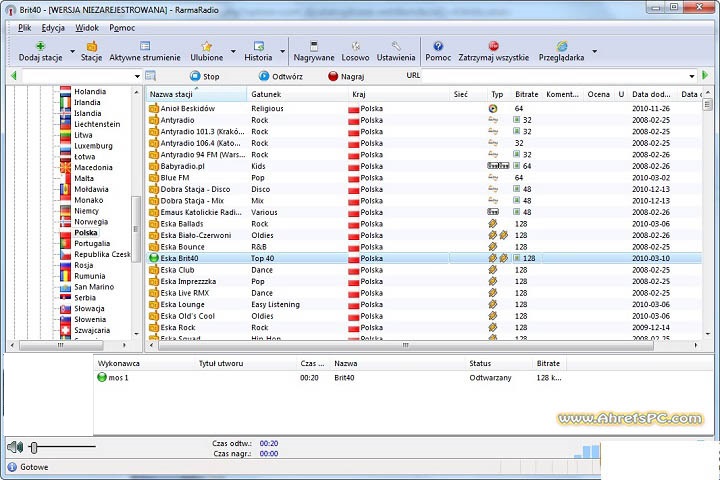Click the volume slider handle

[x=34, y=447]
